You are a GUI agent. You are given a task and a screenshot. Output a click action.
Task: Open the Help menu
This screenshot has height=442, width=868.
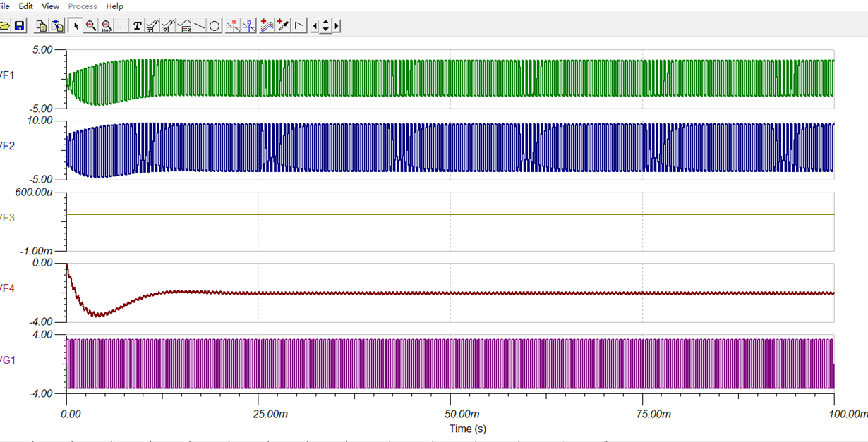point(114,6)
